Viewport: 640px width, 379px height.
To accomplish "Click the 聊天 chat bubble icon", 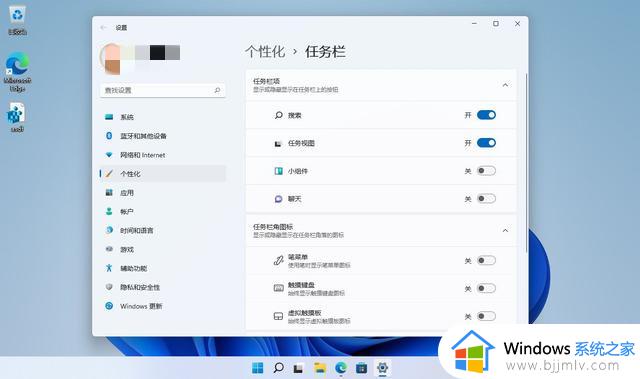I will (278, 199).
